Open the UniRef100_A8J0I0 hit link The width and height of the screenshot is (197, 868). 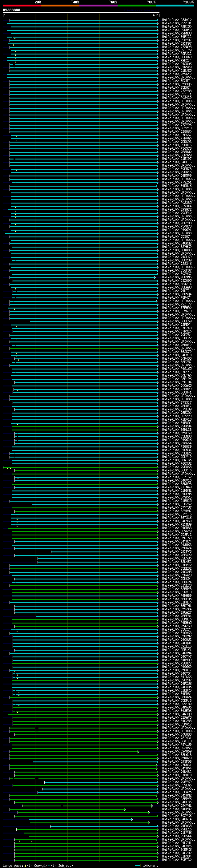click(176, 20)
